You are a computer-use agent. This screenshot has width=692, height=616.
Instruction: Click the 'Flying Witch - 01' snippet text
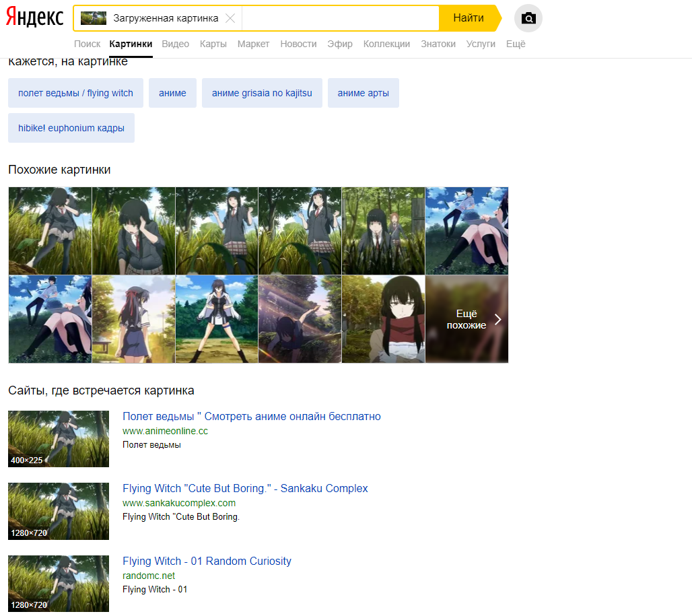click(x=155, y=590)
